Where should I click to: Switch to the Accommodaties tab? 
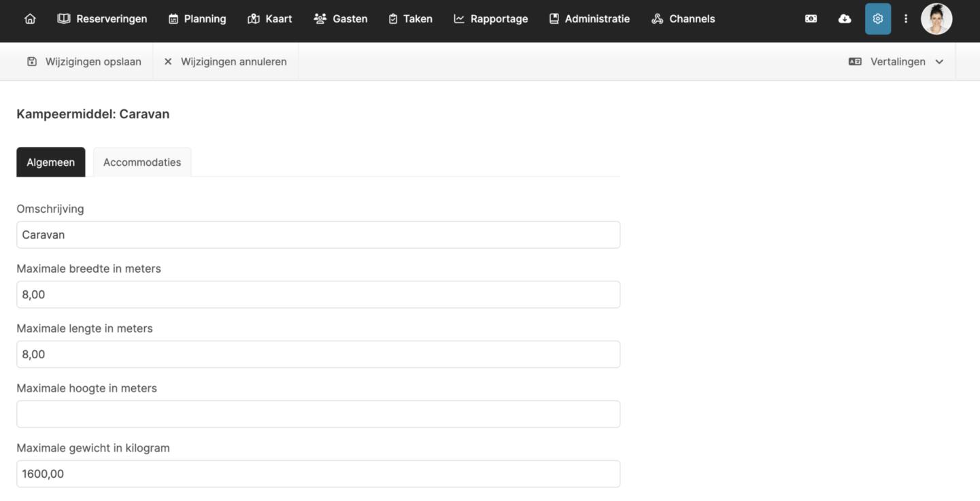[x=142, y=162]
